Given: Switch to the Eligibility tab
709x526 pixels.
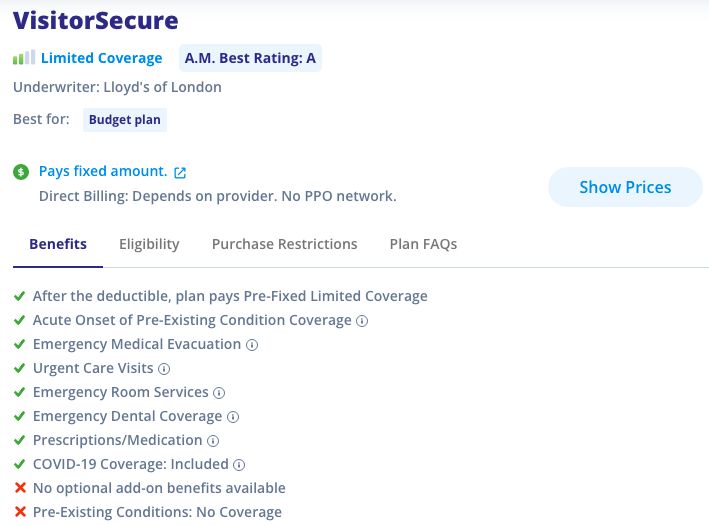Looking at the screenshot, I should tap(149, 244).
